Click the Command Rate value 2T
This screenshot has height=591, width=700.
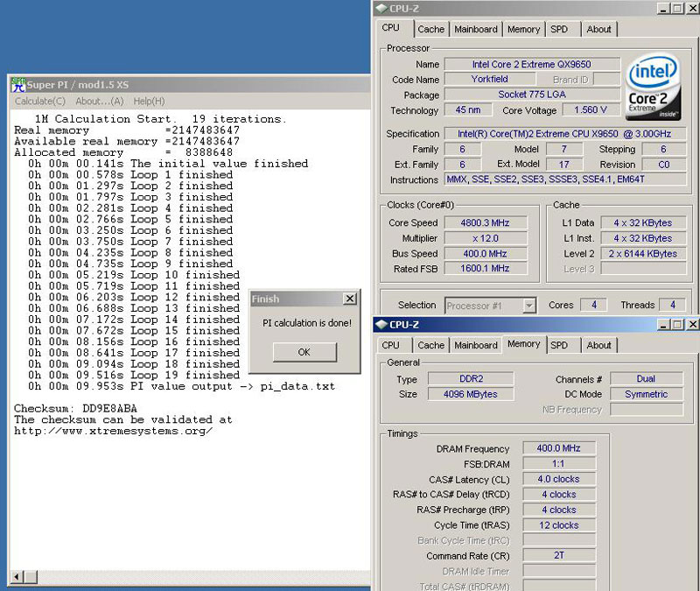click(559, 555)
